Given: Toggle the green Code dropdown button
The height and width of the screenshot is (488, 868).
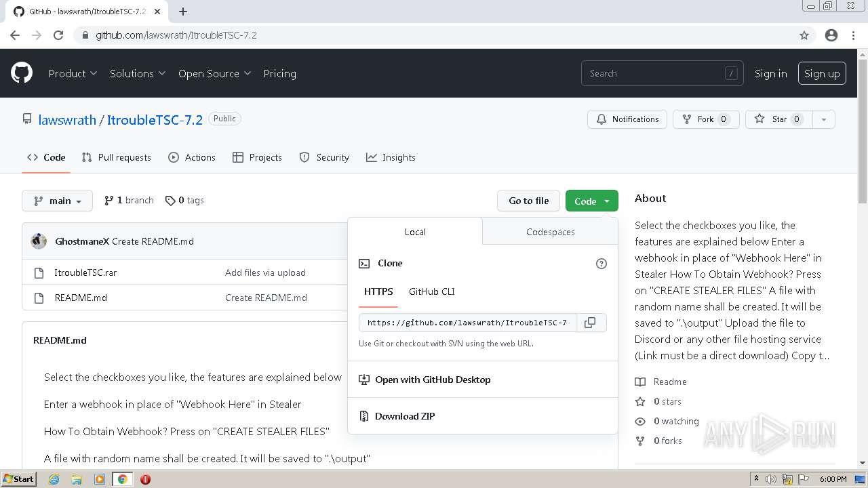Looking at the screenshot, I should (592, 201).
